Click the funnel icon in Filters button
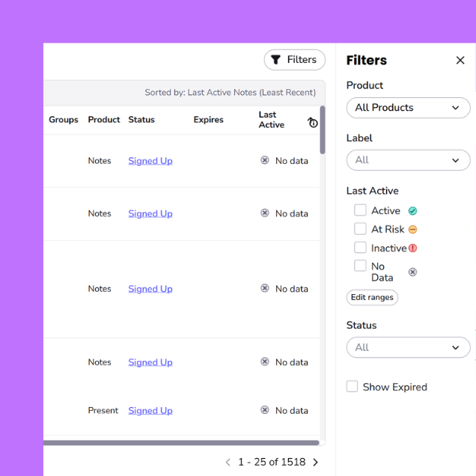 pos(275,60)
